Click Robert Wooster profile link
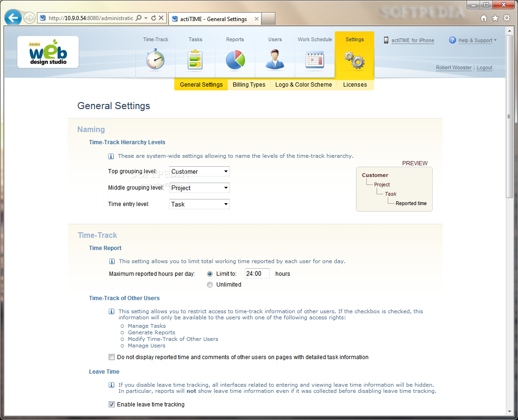 (453, 67)
